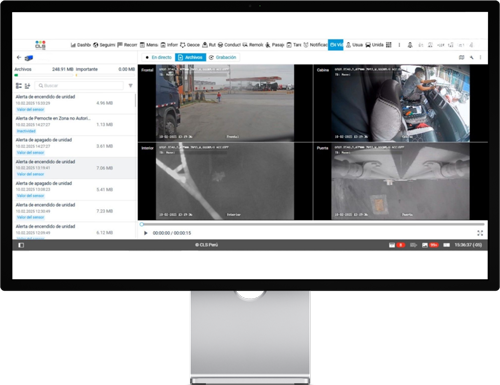Click the blue truck unit icon
Image resolution: width=500 pixels, height=385 pixels.
pos(29,58)
